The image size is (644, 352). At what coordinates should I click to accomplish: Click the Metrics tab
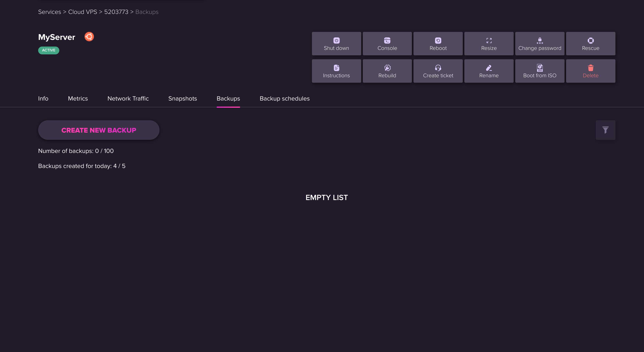click(78, 98)
